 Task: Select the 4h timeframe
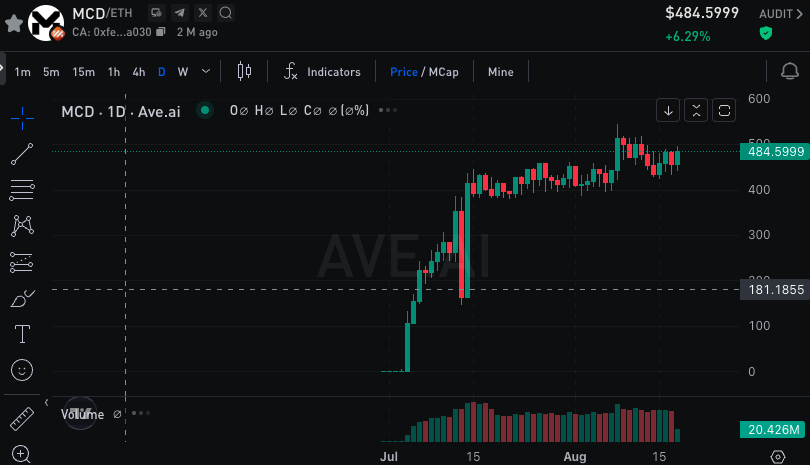pos(139,72)
